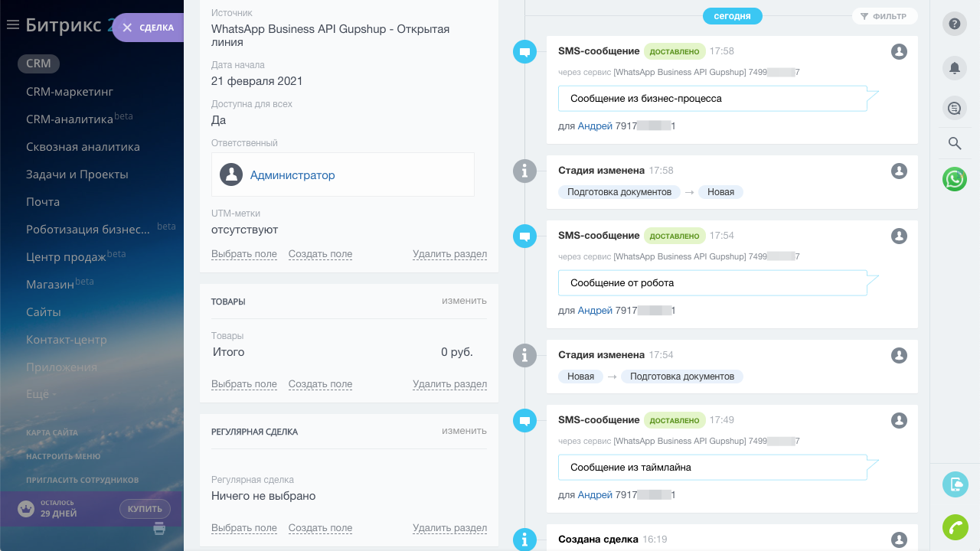
Task: Click the green phone call button
Action: point(955,527)
